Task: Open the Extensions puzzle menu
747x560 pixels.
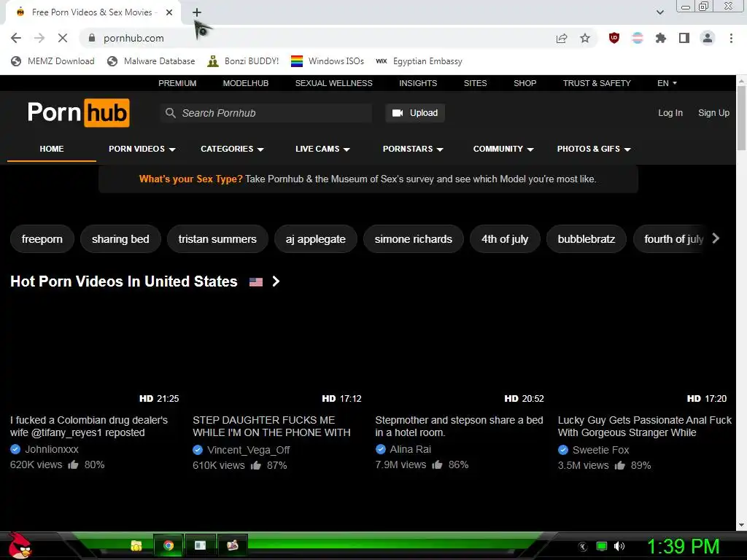Action: pos(661,38)
